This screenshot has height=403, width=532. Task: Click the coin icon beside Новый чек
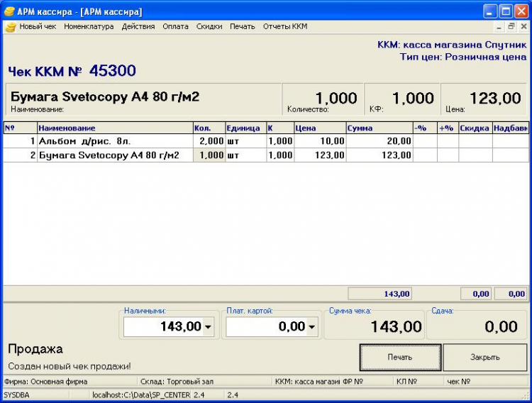(x=10, y=27)
